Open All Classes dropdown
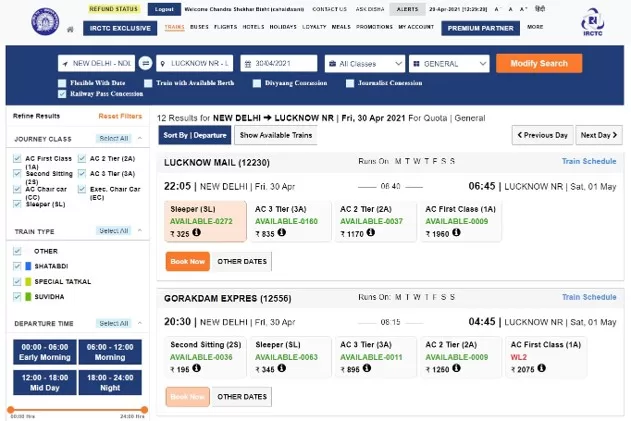The height and width of the screenshot is (421, 631). pyautogui.click(x=365, y=64)
